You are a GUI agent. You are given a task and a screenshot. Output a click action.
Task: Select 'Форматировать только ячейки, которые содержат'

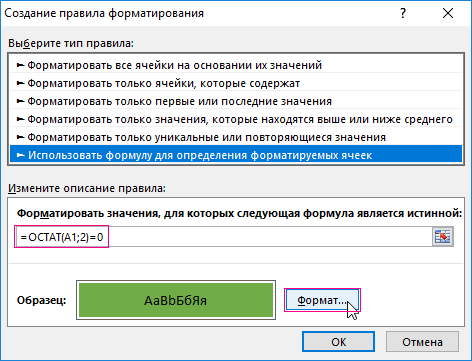pyautogui.click(x=236, y=83)
